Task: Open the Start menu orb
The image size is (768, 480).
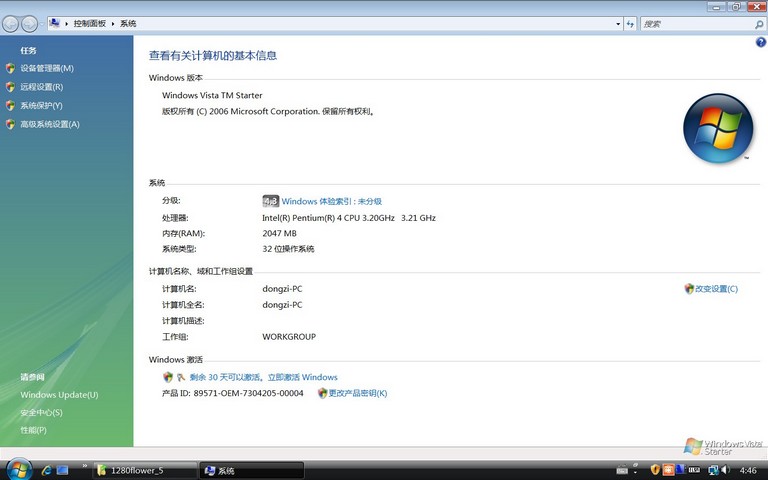Action: point(19,469)
